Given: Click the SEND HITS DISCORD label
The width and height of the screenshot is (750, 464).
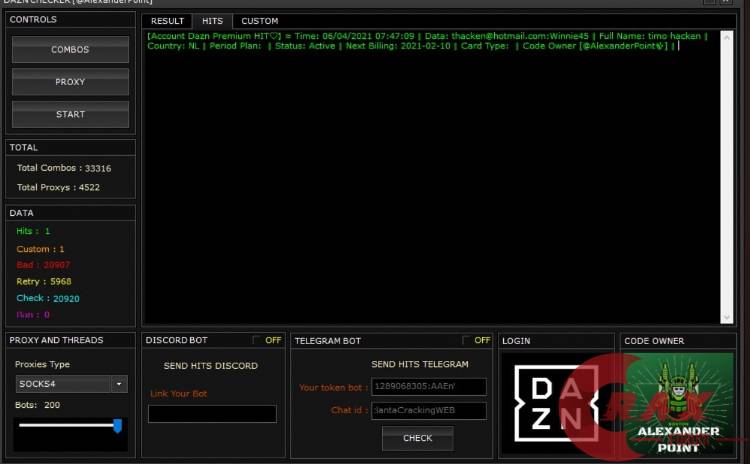Looking at the screenshot, I should click(x=211, y=366).
